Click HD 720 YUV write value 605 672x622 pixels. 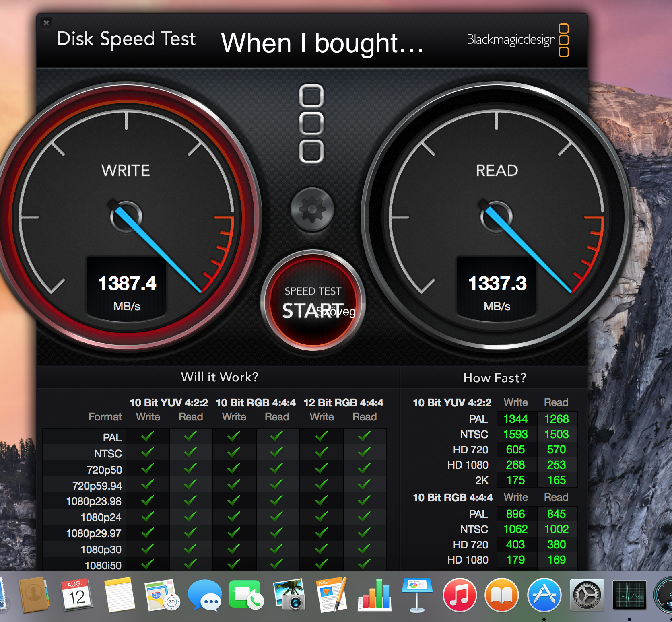click(515, 449)
